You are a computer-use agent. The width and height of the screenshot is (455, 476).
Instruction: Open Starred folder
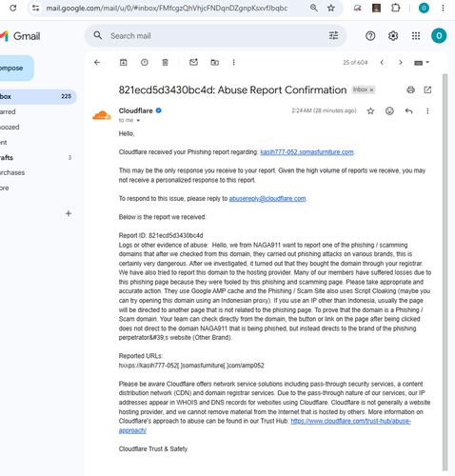coord(8,111)
